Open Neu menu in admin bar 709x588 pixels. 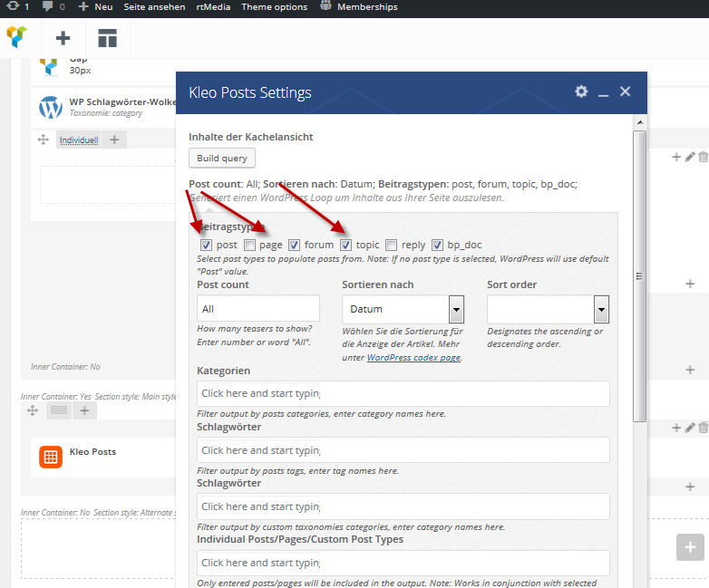tap(95, 6)
